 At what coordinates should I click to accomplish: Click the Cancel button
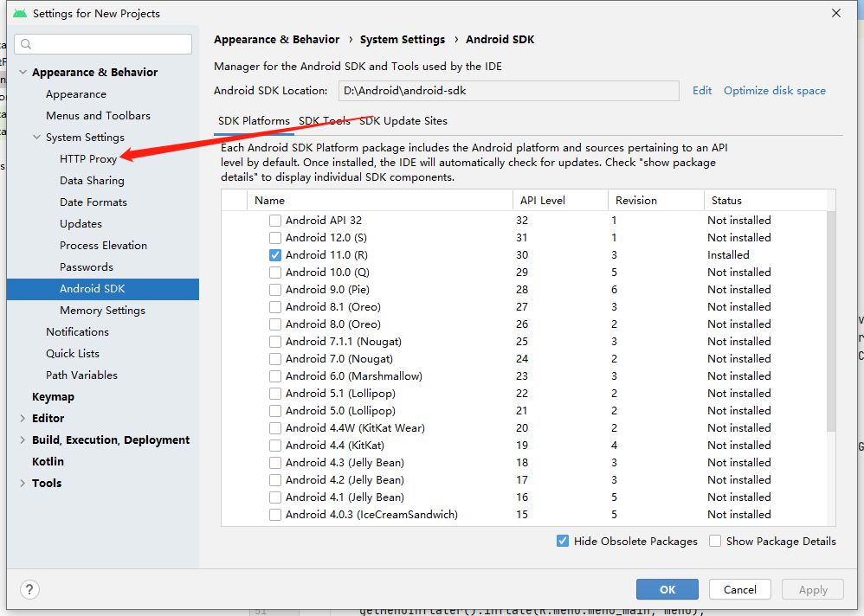point(739,589)
